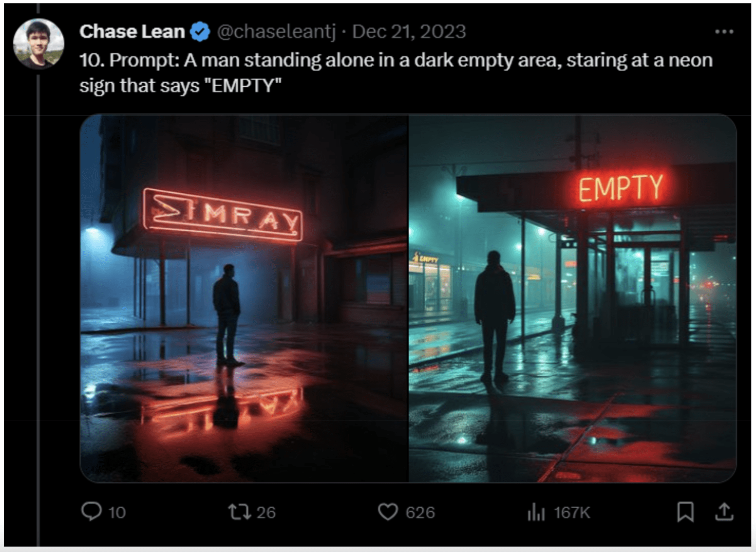Screen dimensions: 756x552
Task: Click the blue verified badge
Action: click(200, 32)
